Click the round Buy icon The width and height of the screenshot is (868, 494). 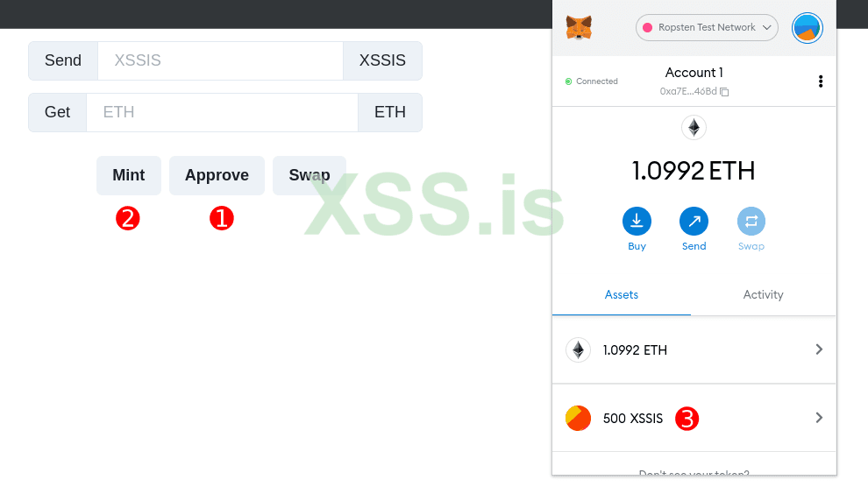[x=637, y=222]
